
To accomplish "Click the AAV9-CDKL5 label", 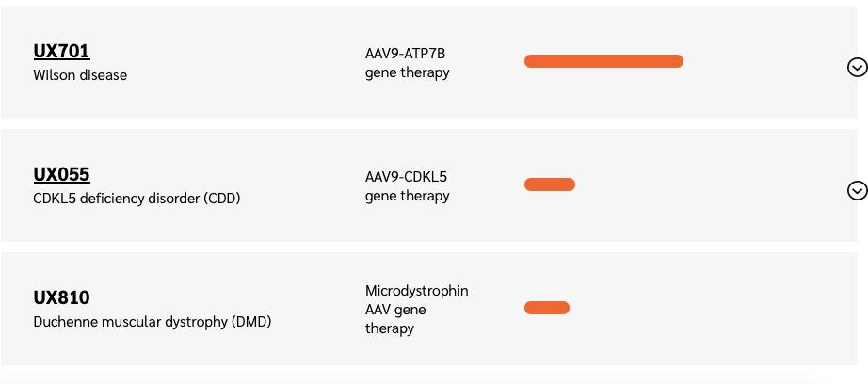I will pyautogui.click(x=406, y=177).
